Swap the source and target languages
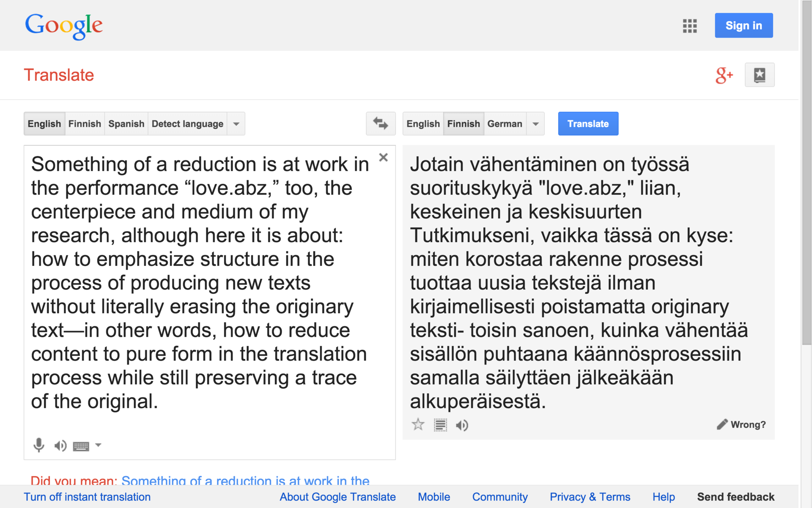This screenshot has width=812, height=508. [x=380, y=124]
